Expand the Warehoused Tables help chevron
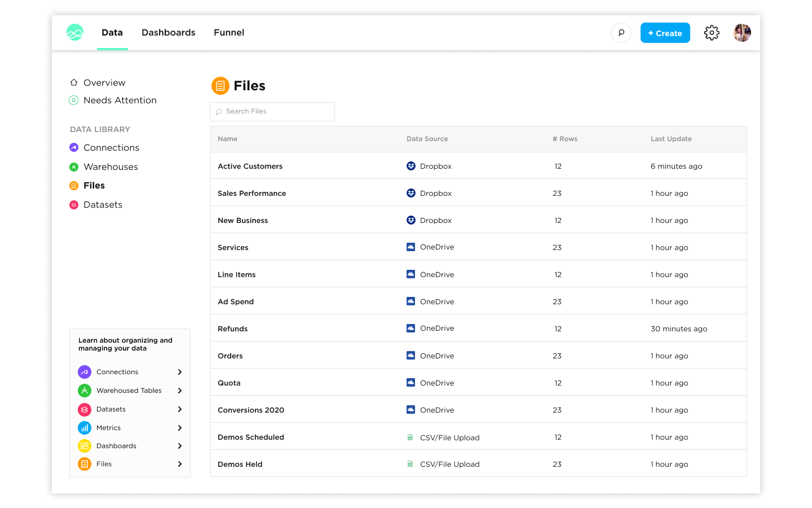 [180, 391]
